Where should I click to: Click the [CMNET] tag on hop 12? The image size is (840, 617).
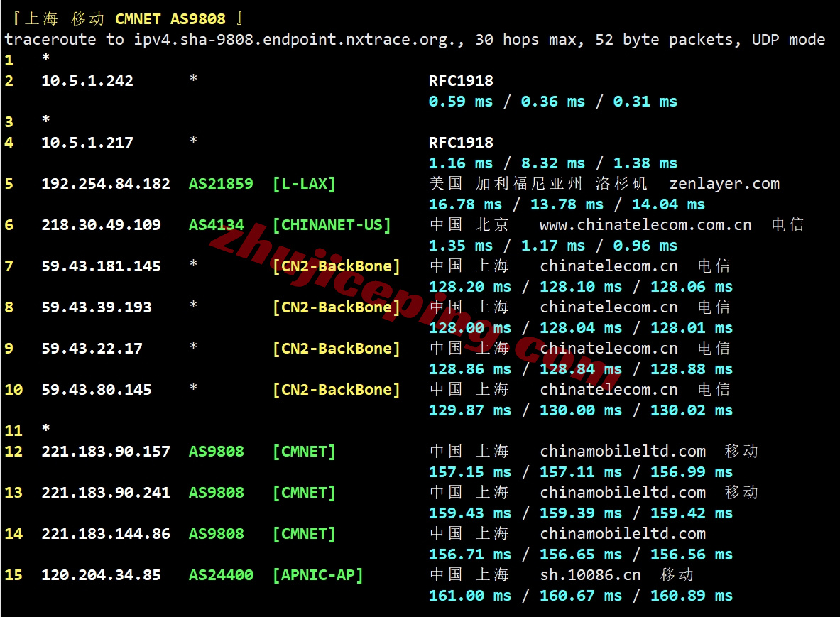(304, 452)
